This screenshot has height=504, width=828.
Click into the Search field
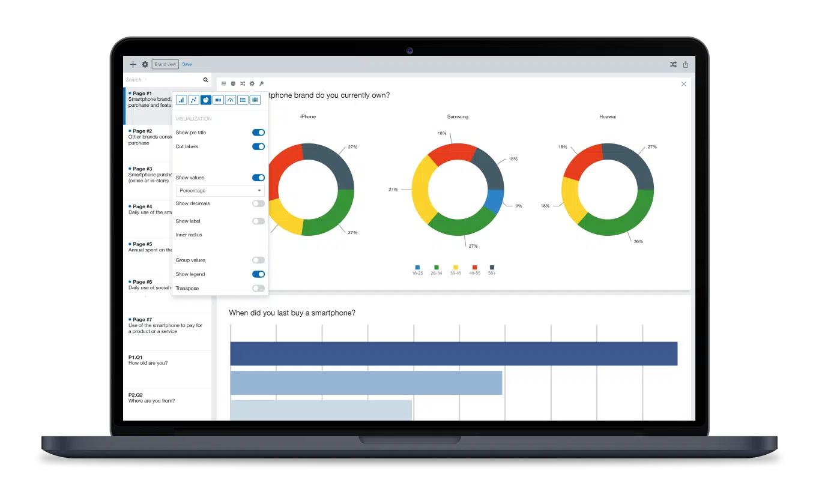[x=162, y=80]
